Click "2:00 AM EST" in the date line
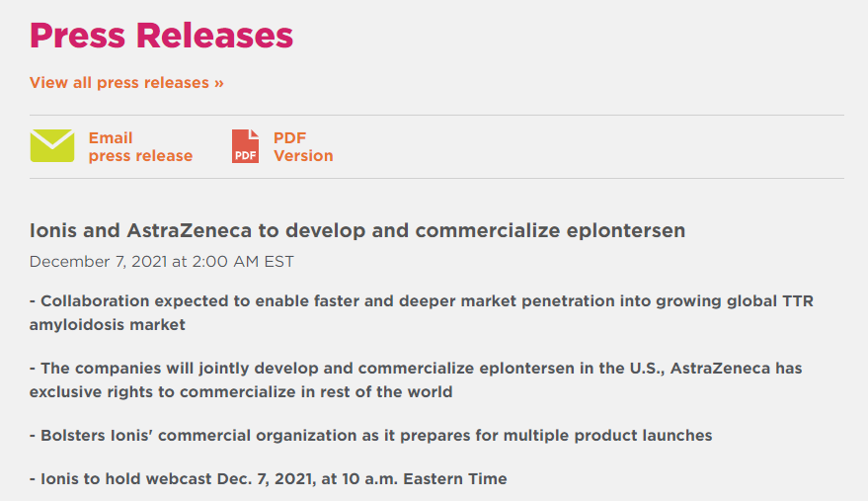868x501 pixels. coord(243,262)
